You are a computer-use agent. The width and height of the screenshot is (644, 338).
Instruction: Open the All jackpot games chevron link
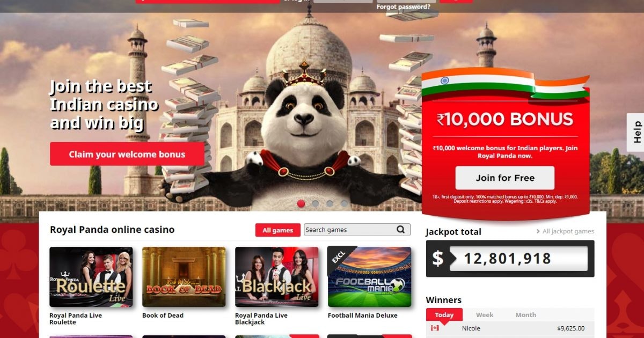click(565, 231)
